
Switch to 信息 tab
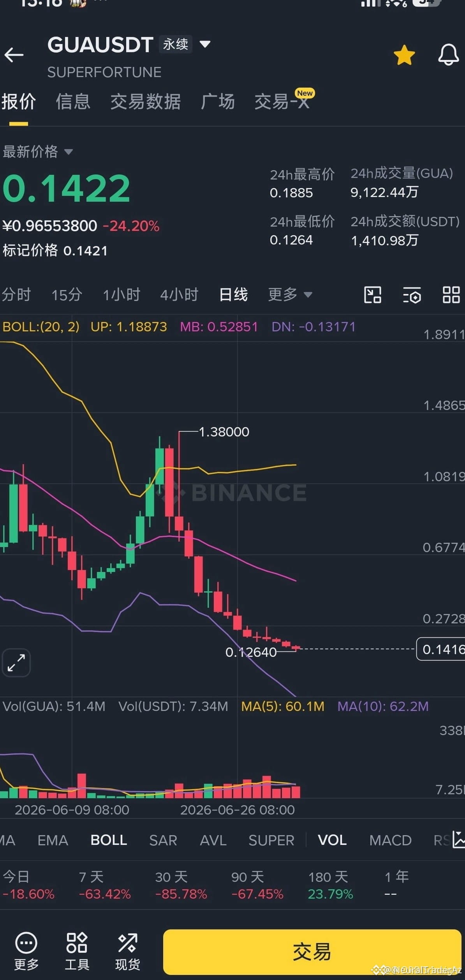tap(73, 102)
